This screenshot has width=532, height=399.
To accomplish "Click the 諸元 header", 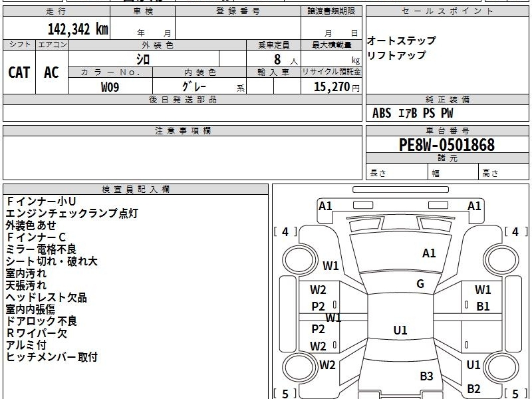I will 447,158.
